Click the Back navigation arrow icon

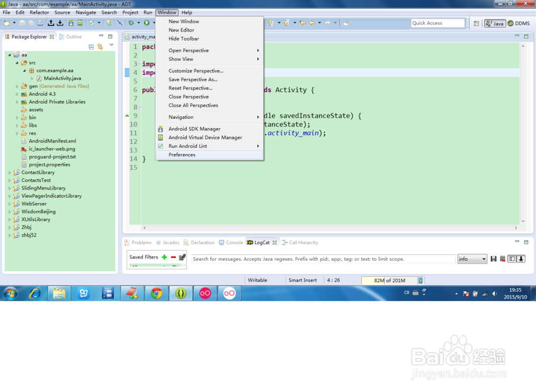(x=312, y=23)
